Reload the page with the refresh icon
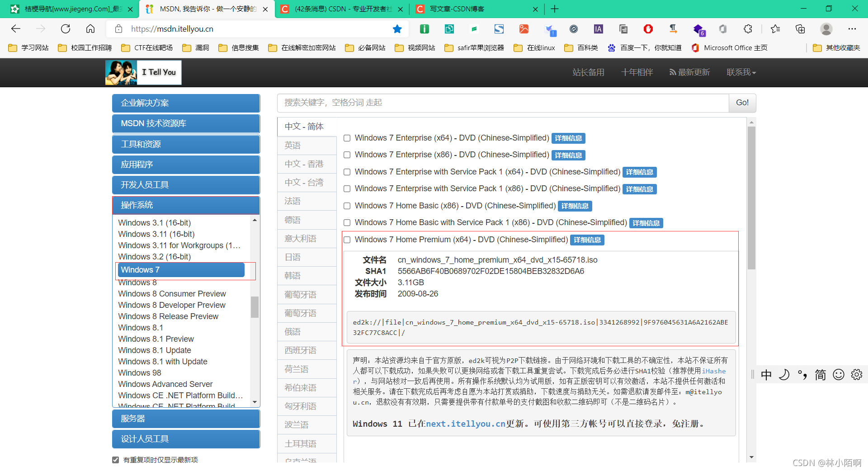The image size is (868, 471). 66,29
